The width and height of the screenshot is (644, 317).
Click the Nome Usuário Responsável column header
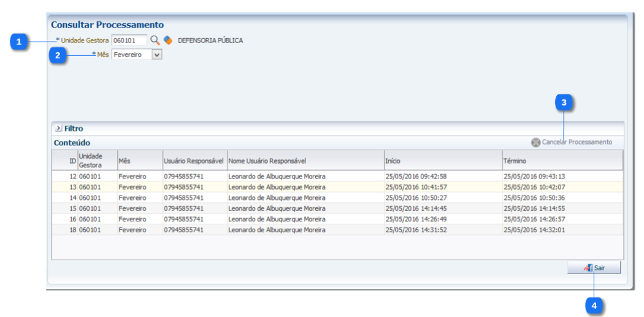(305, 161)
